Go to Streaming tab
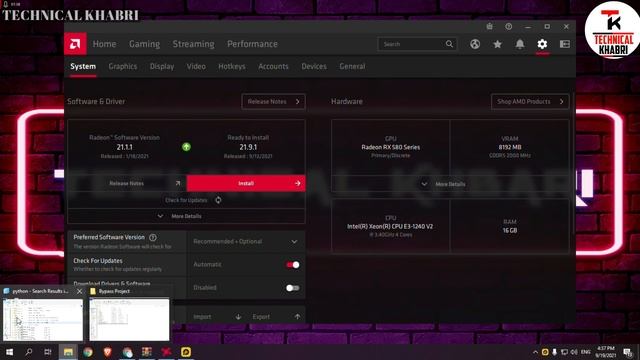 pos(193,44)
